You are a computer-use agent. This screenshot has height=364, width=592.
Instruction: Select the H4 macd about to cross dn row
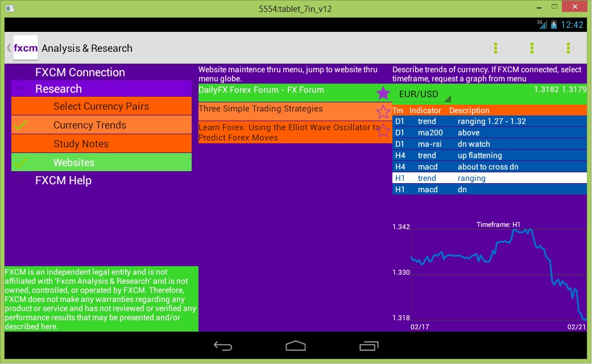click(x=489, y=167)
